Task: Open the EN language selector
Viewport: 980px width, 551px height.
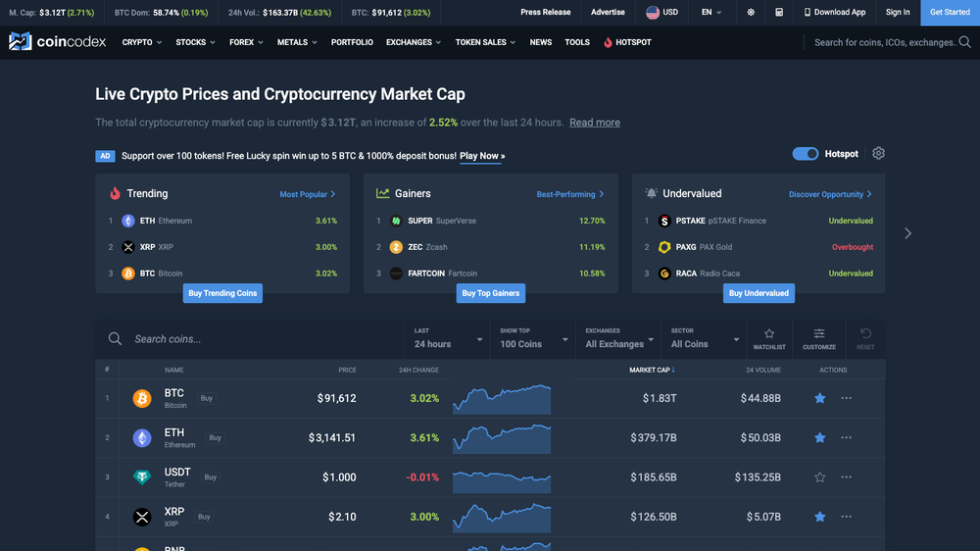Action: 711,12
